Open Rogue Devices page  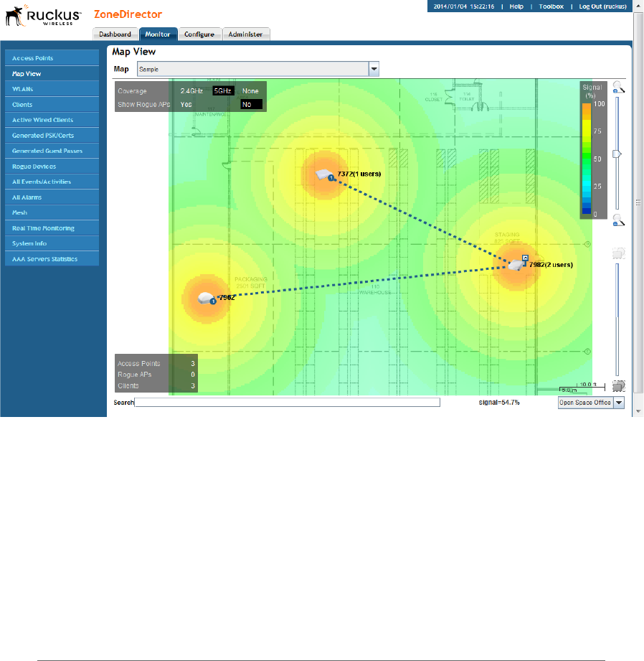(x=52, y=167)
